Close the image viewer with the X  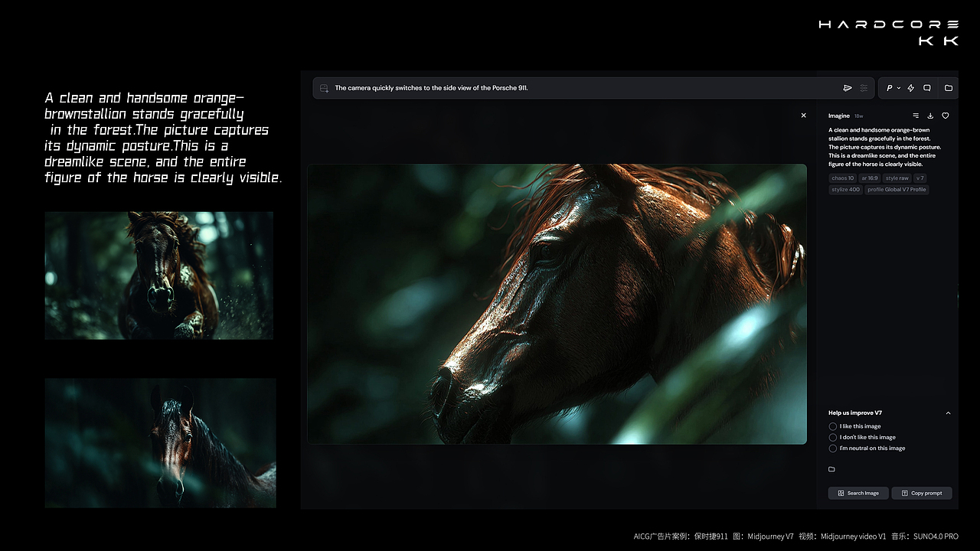pyautogui.click(x=803, y=116)
